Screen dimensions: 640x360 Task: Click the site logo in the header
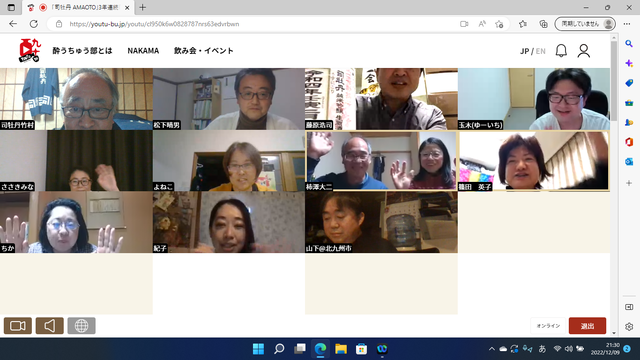click(30, 50)
